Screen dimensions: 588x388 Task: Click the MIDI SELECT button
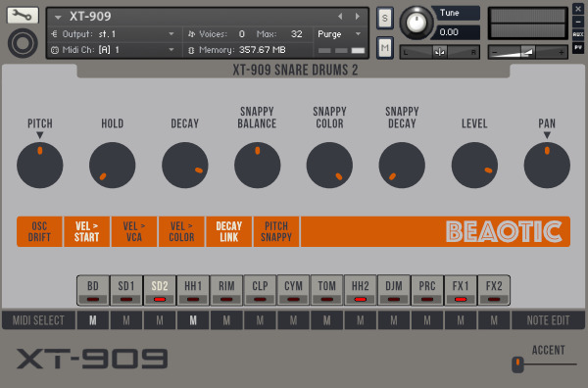coord(38,320)
